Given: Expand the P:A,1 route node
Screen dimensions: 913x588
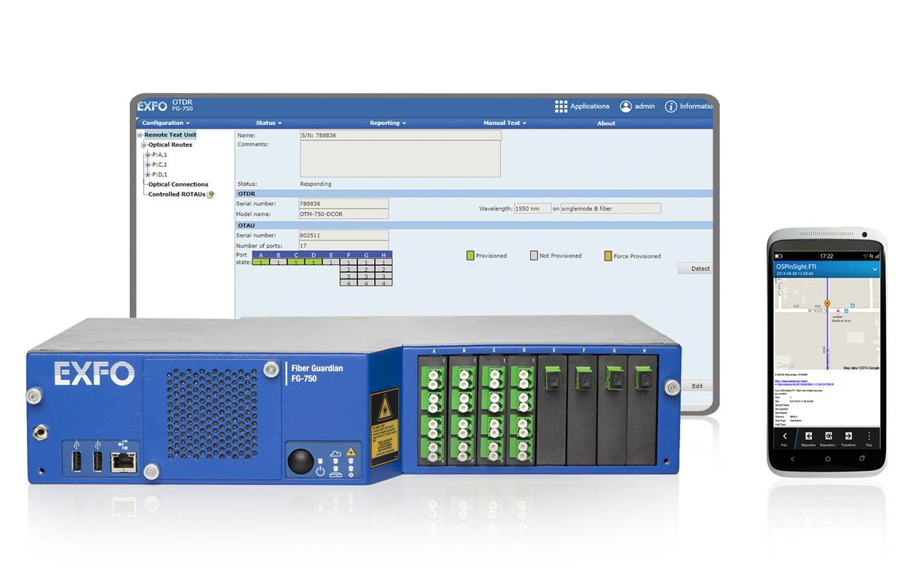Looking at the screenshot, I should click(x=148, y=155).
